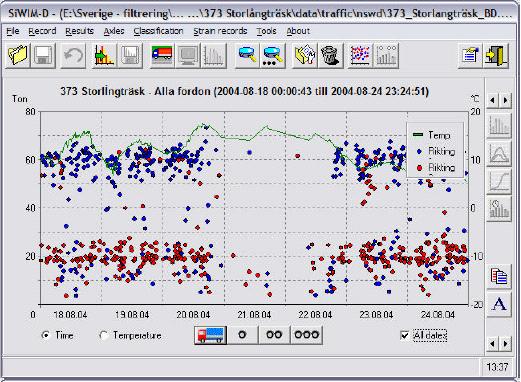Screen dimensions: 521x382
Task: Click the 21.08.04 date axis label
Action: coord(254,314)
